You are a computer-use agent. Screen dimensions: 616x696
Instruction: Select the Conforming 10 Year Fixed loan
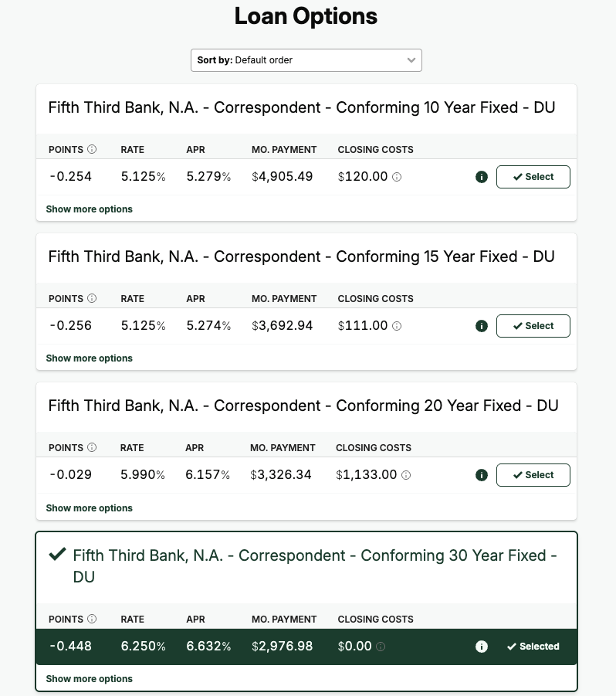(533, 177)
